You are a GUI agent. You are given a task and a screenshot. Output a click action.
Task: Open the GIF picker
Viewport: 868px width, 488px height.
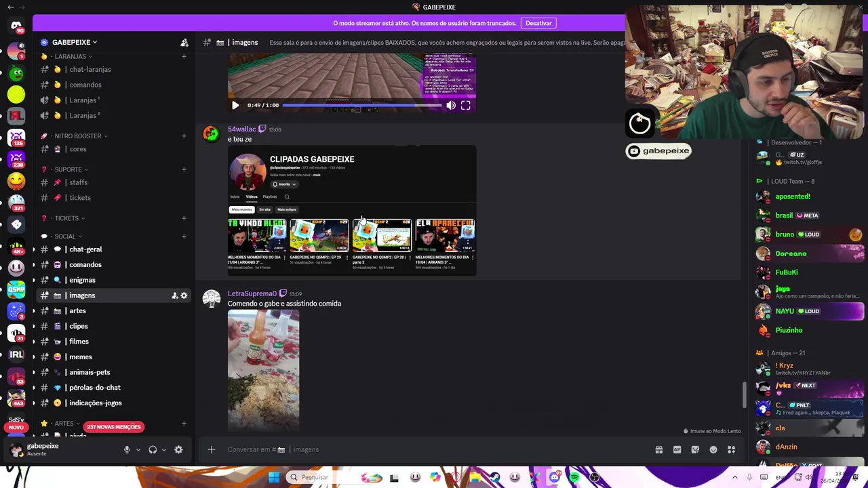point(677,449)
